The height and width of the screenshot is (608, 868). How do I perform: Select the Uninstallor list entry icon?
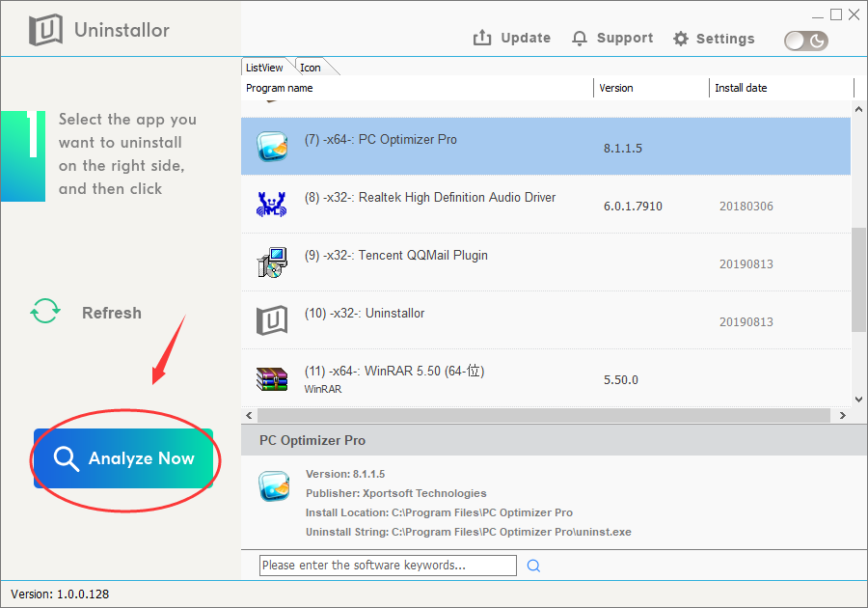(x=272, y=320)
